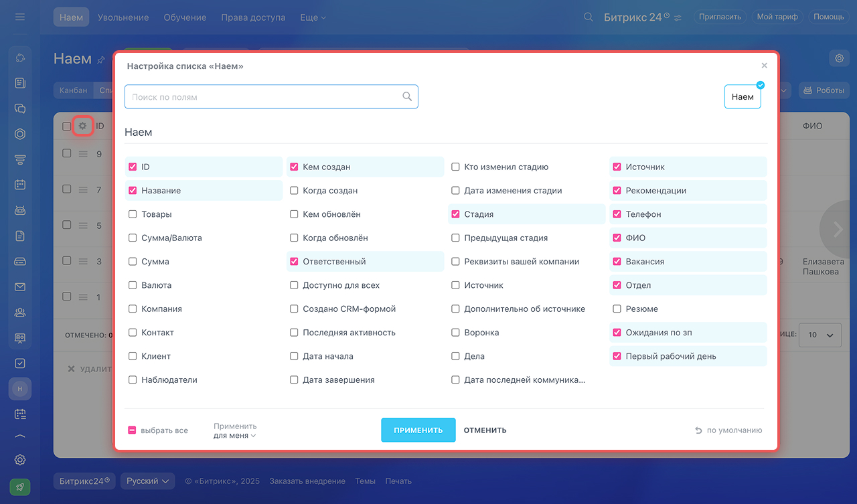Click the round 'H' icon in sidebar

(20, 388)
